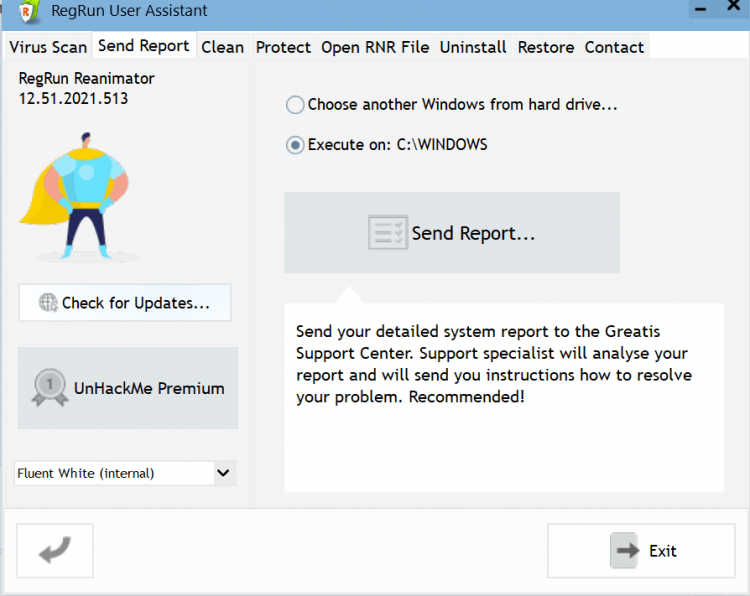The width and height of the screenshot is (750, 596).
Task: Go to the Uninstall tab
Action: (x=473, y=47)
